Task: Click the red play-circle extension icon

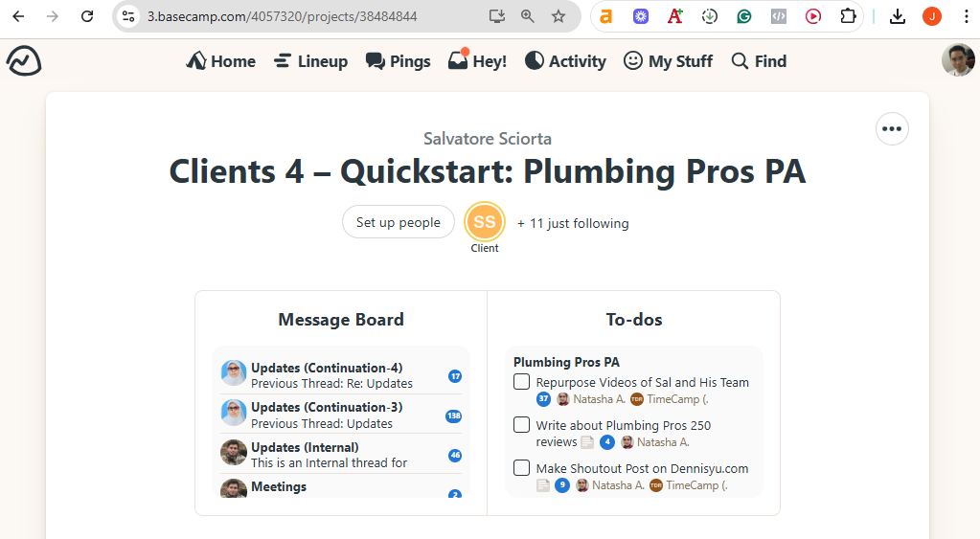Action: coord(813,16)
